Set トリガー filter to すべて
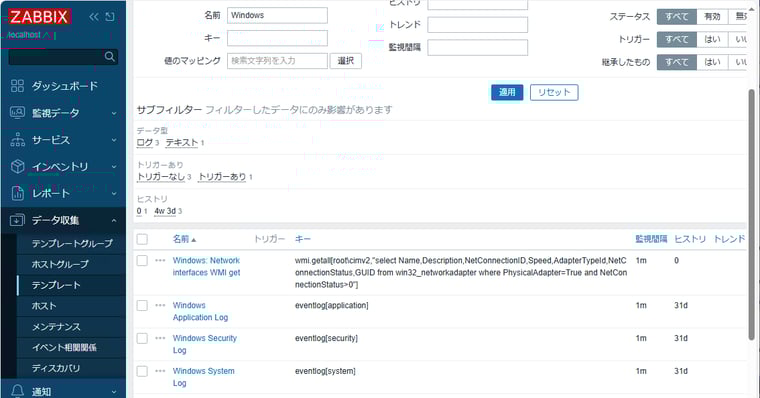This screenshot has height=398, width=760. point(677,39)
